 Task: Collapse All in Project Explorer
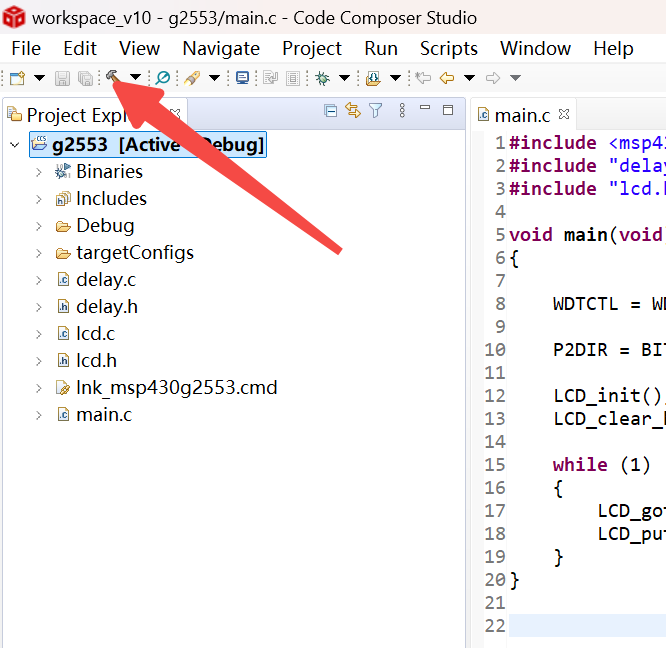click(330, 111)
